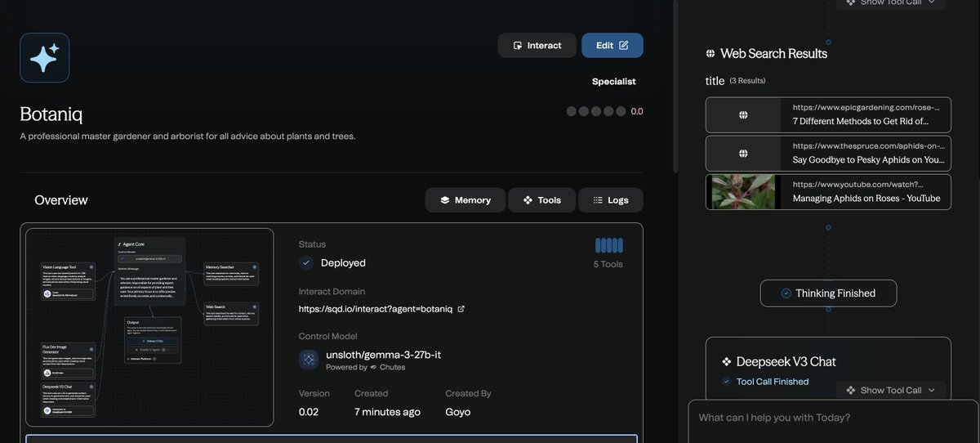This screenshot has height=443, width=980.
Task: Click the Deepseek V3 Chat diagram node
Action: [x=69, y=399]
